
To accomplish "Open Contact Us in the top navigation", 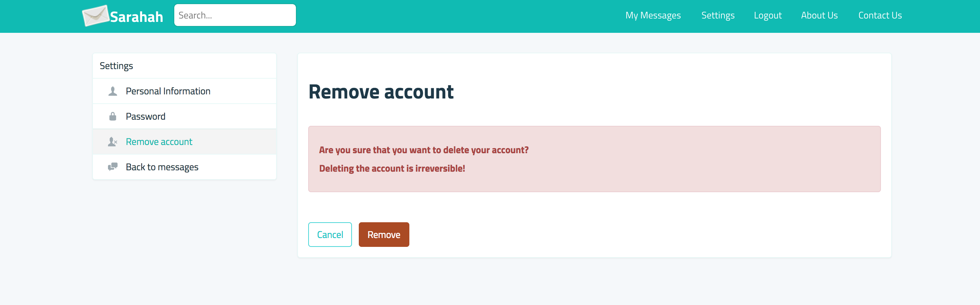I will [x=880, y=15].
